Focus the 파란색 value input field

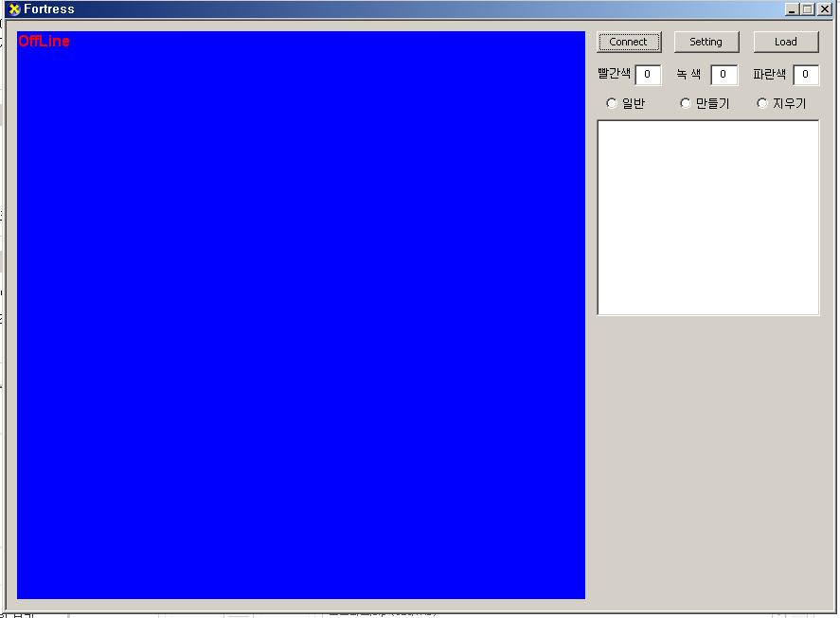pyautogui.click(x=806, y=75)
